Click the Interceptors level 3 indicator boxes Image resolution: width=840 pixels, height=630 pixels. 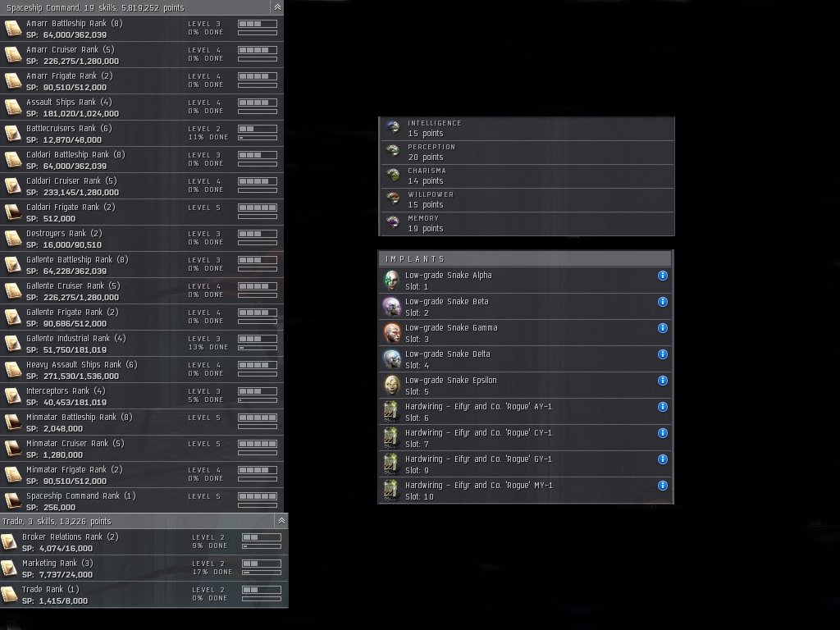pos(258,391)
